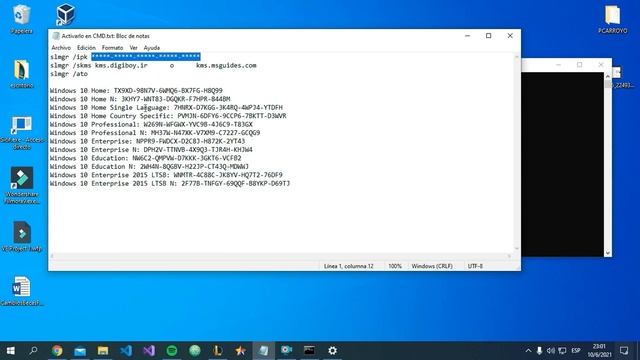
Task: Click Notepad horizontal scrollbar left arrow
Action: pos(52,256)
